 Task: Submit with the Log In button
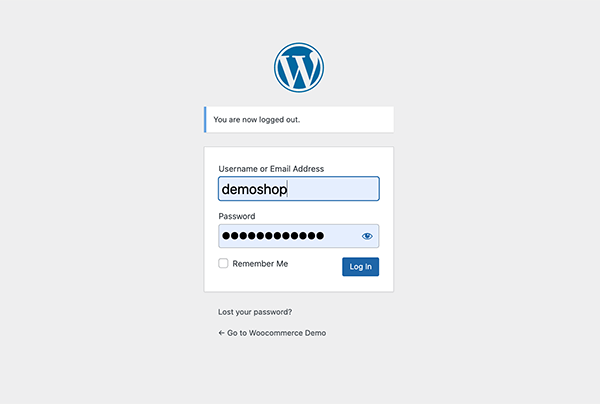(x=360, y=267)
